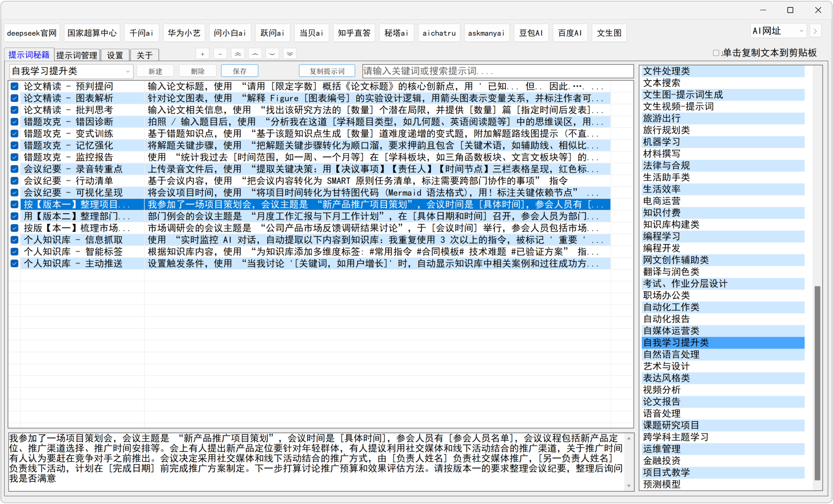This screenshot has height=504, width=833.
Task: Open the 知乎直答 shortcut
Action: tap(354, 33)
